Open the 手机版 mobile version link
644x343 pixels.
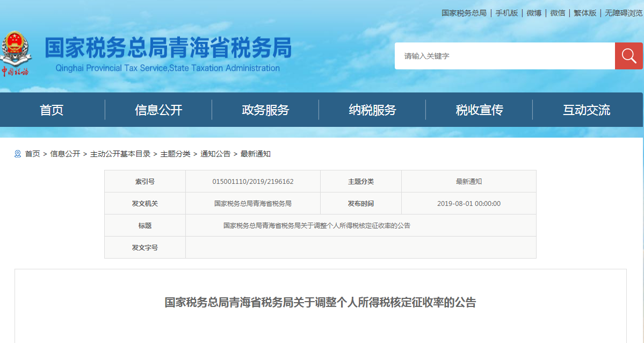[x=506, y=13]
